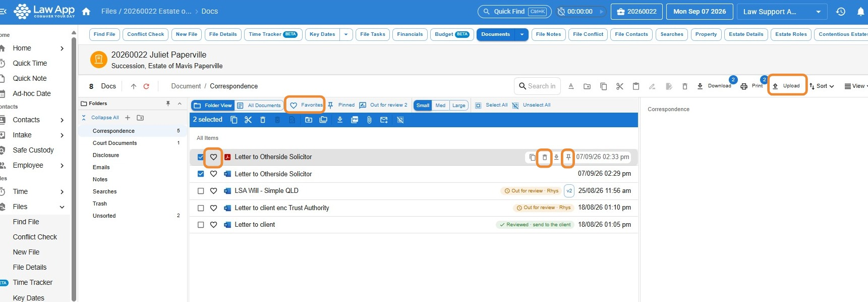
Task: Show the Out for review 2 filter
Action: [x=383, y=105]
